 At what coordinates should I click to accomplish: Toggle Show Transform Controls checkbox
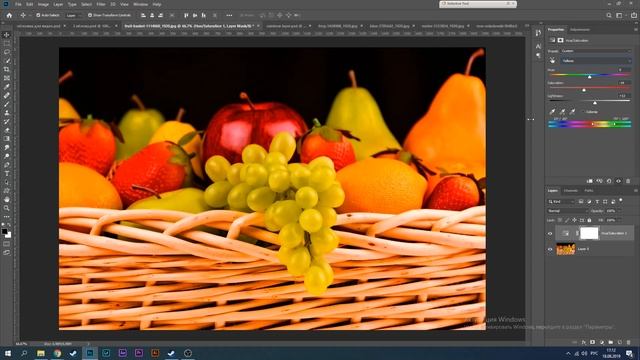coord(90,15)
